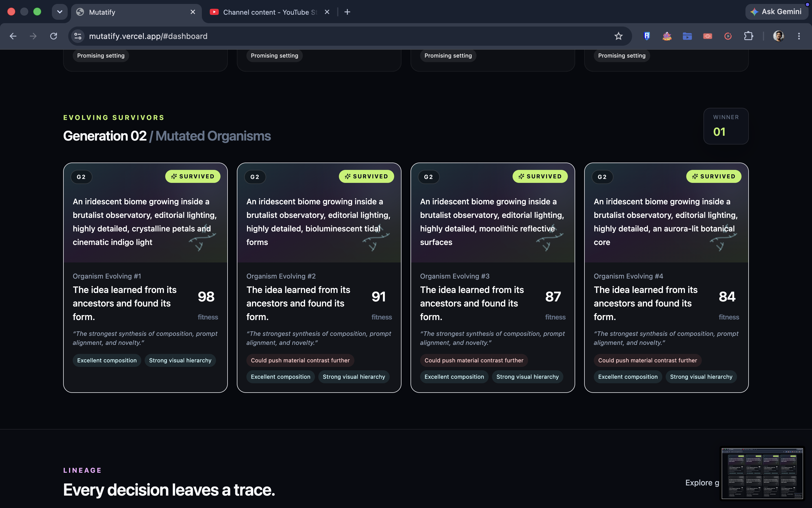Open the red camera extension icon
The width and height of the screenshot is (812, 508).
click(708, 36)
